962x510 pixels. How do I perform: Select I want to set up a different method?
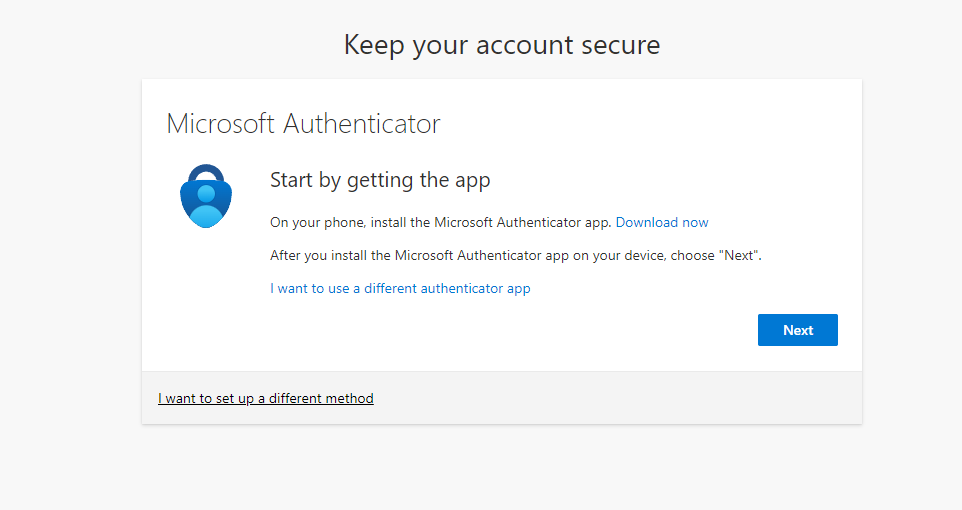click(x=266, y=398)
